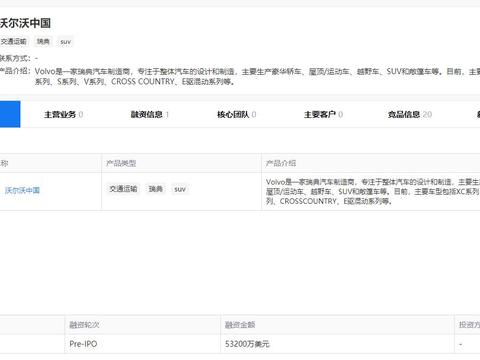This screenshot has height=360, width=480.
Task: Click the suv tag under page title
Action: (65, 42)
